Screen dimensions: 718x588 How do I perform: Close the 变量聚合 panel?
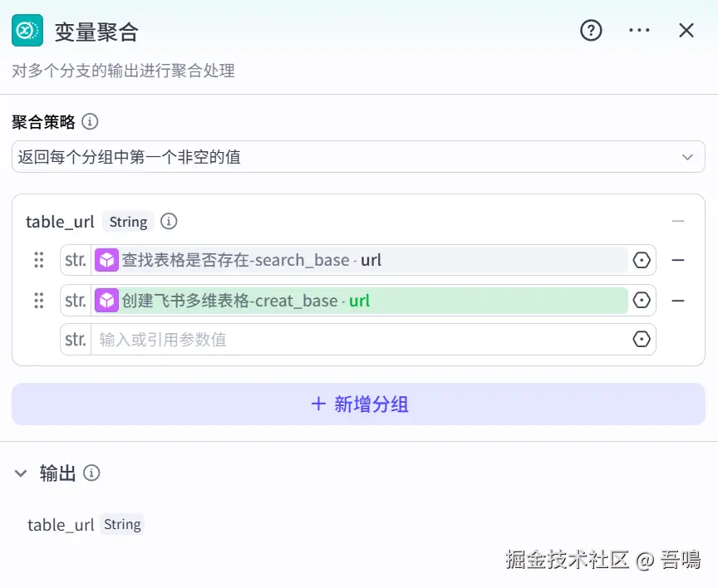pos(686,31)
